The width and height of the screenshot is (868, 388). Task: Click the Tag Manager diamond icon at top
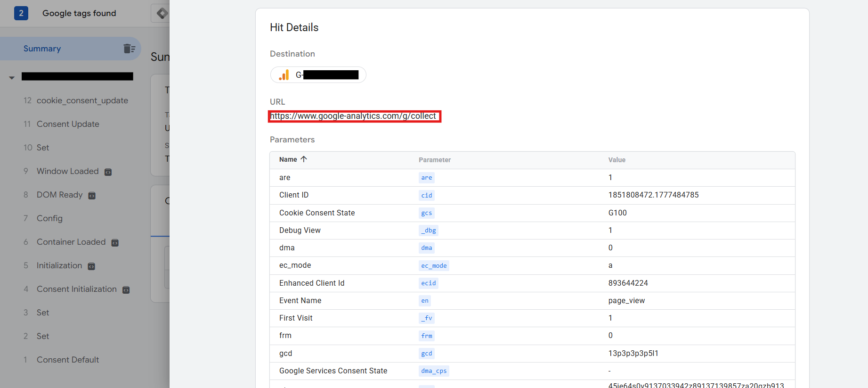click(x=162, y=13)
